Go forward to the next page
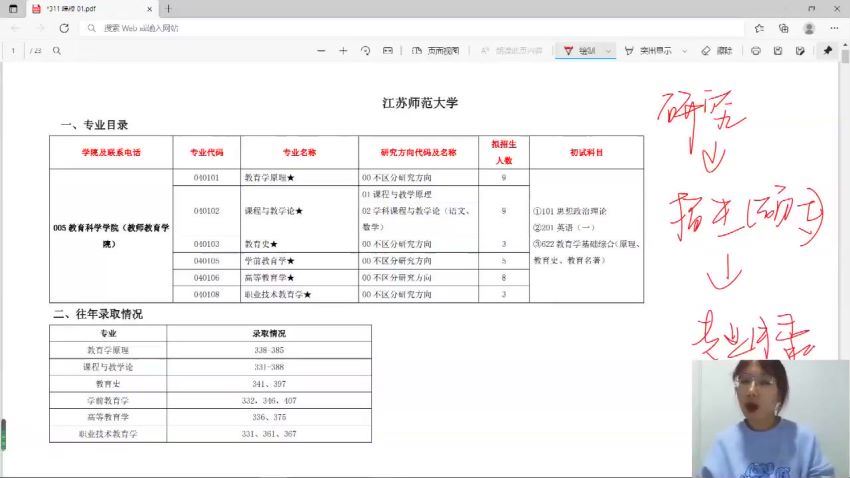This screenshot has width=850, height=478. tap(40, 28)
